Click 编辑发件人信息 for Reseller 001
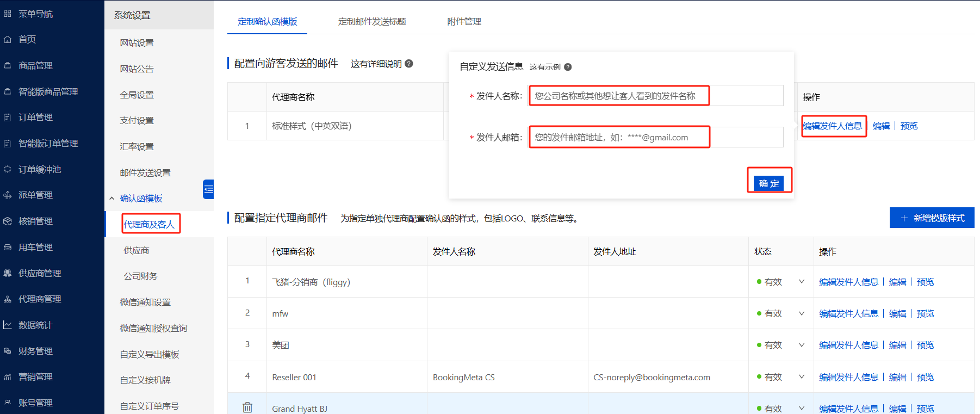This screenshot has width=980, height=414. click(848, 377)
